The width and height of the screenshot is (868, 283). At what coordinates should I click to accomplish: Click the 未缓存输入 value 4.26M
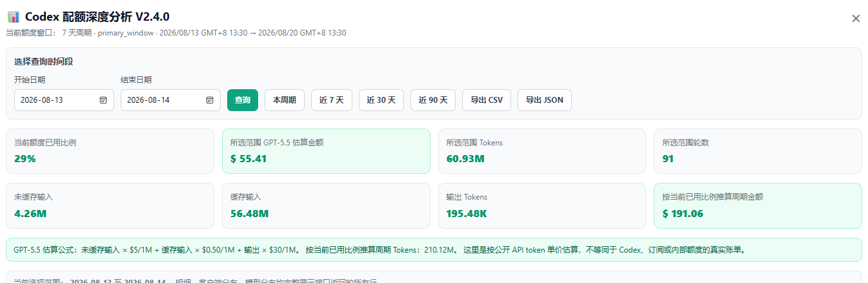pos(30,213)
